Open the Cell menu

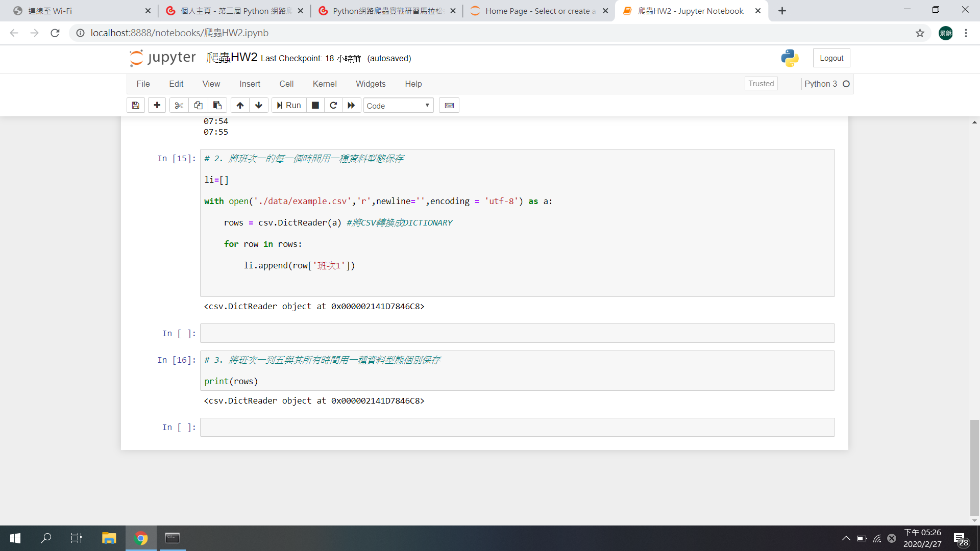[286, 84]
